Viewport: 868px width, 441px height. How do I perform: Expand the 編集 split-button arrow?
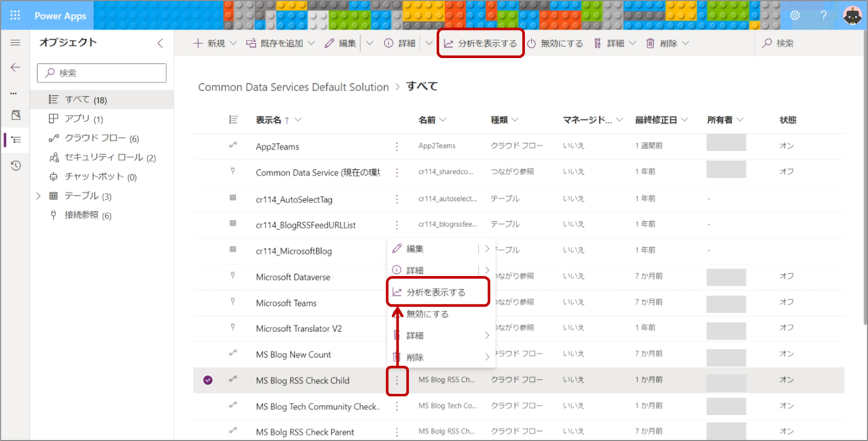click(370, 43)
